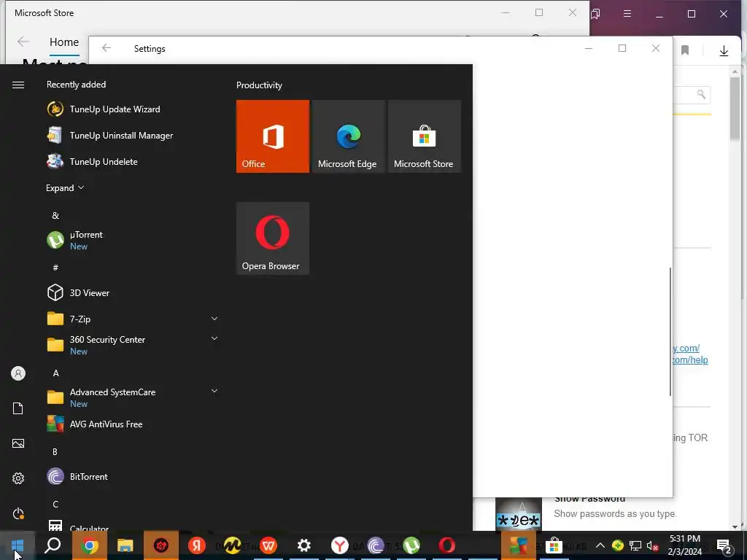Expand the Advanced SystemCare folder chevron
Viewport: 747px width, 560px height.
click(214, 391)
